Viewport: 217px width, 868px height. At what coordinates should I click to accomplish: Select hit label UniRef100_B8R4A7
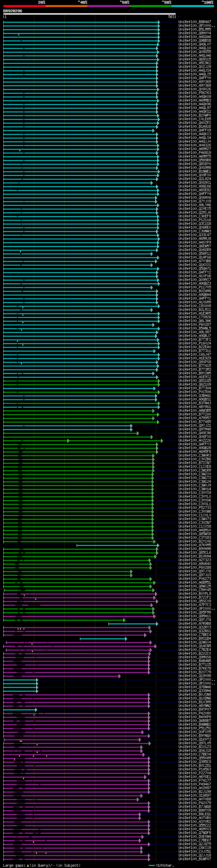tap(195, 22)
